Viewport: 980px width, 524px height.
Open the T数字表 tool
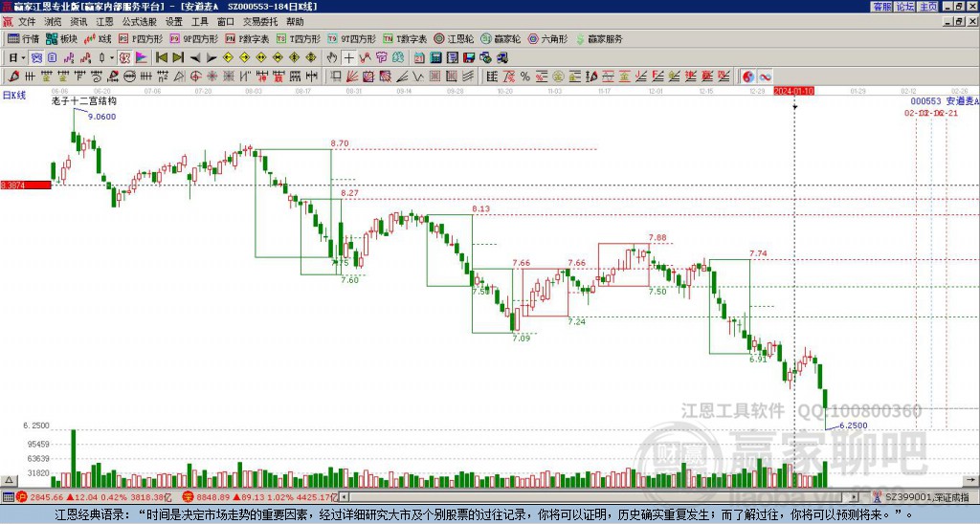[x=405, y=38]
